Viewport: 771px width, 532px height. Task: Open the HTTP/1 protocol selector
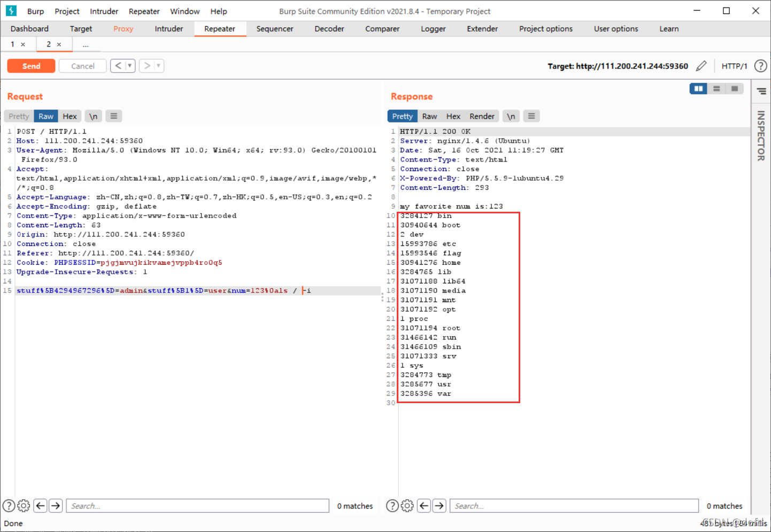734,66
